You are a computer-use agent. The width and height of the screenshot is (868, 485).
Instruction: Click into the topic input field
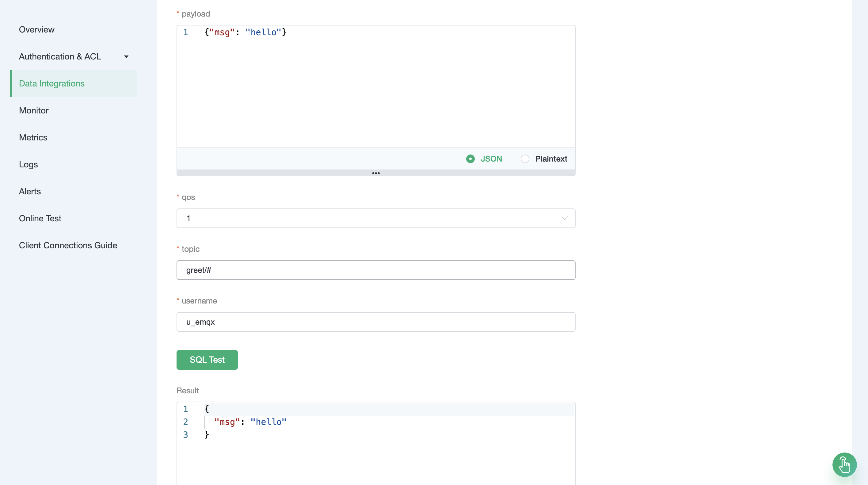tap(375, 270)
